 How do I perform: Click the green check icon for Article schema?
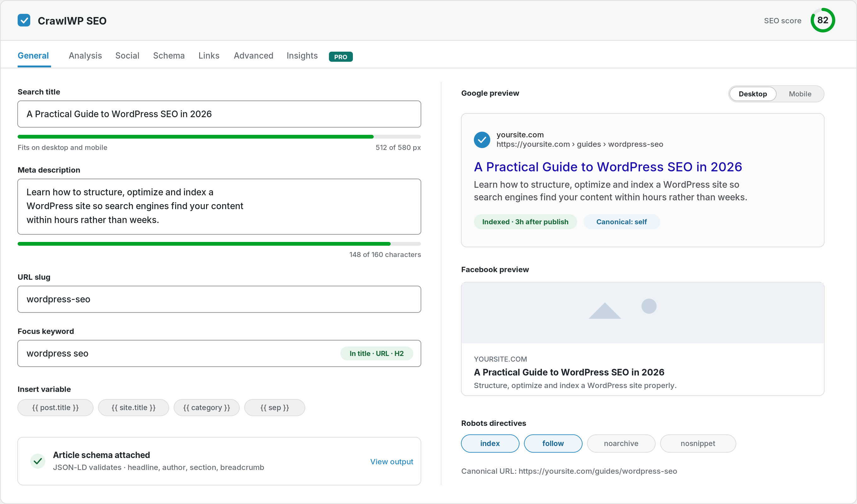(x=38, y=461)
